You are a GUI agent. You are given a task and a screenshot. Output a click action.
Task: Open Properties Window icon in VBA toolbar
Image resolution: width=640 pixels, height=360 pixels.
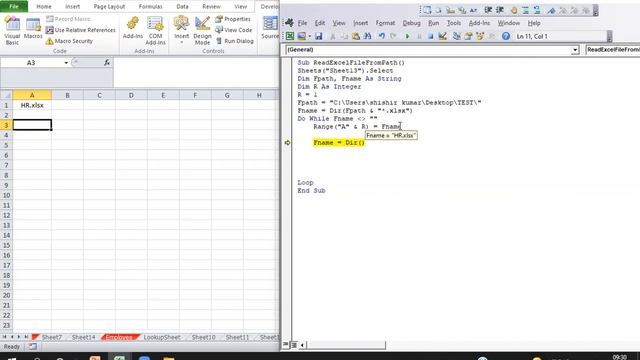pyautogui.click(x=468, y=36)
